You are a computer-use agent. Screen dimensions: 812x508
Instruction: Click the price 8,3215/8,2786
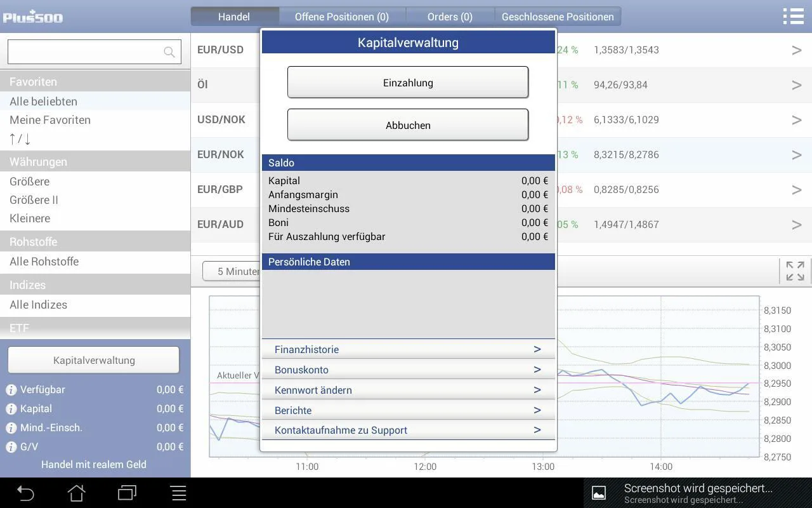(626, 155)
